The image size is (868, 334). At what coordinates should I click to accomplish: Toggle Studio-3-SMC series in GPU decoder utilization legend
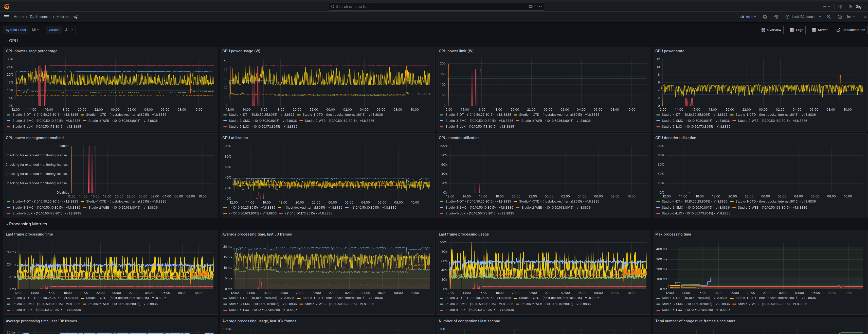(695, 208)
